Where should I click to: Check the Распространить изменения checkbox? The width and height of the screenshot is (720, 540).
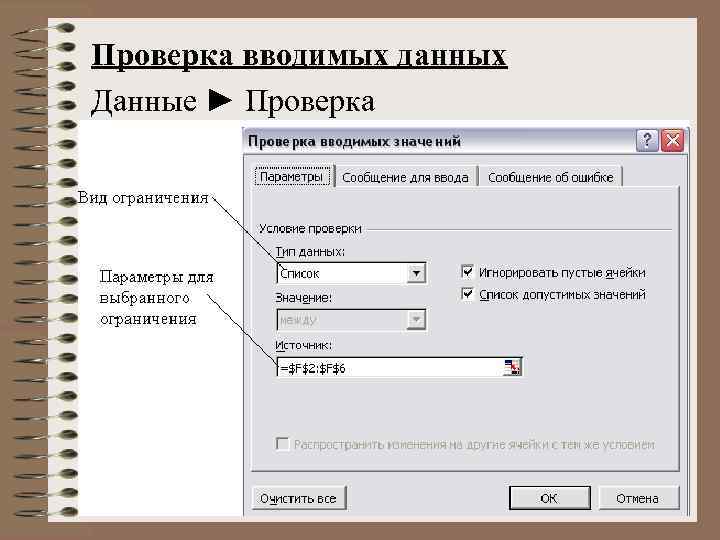click(x=282, y=444)
